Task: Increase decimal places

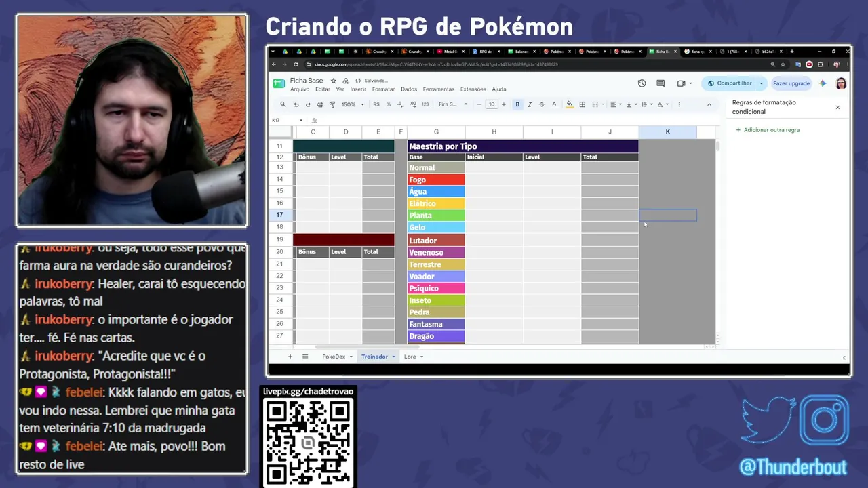Action: coord(412,104)
